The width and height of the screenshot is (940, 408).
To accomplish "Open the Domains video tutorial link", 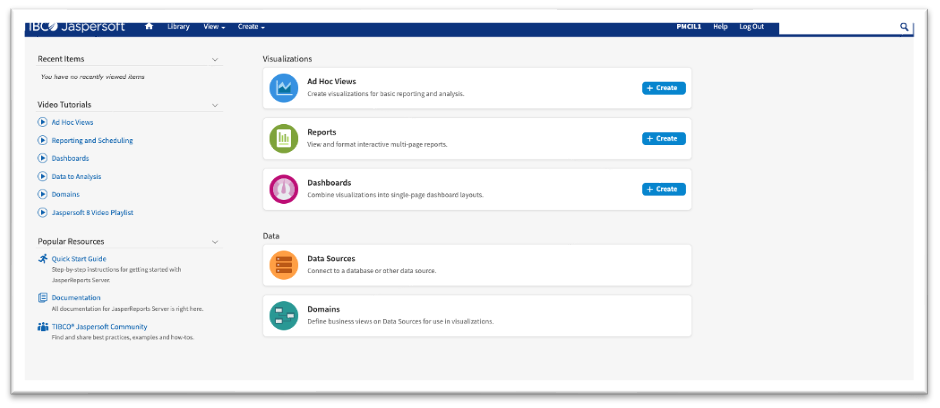I will coord(65,194).
